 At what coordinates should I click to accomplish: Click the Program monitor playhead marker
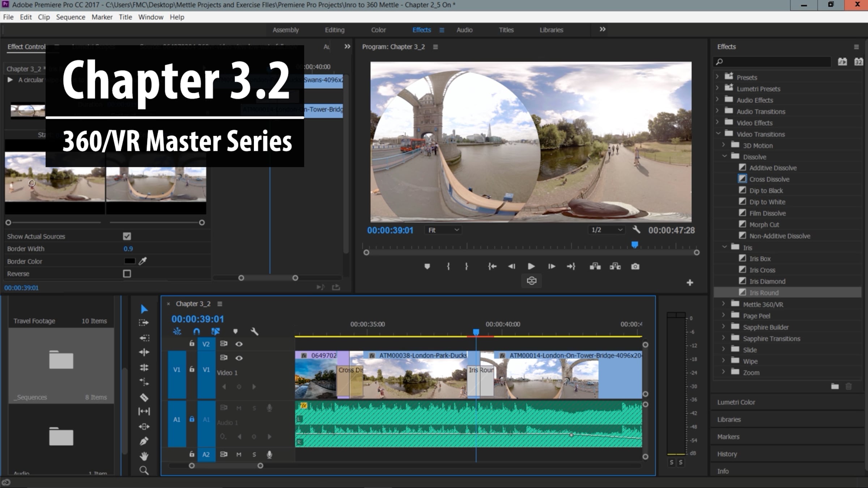[x=635, y=245]
